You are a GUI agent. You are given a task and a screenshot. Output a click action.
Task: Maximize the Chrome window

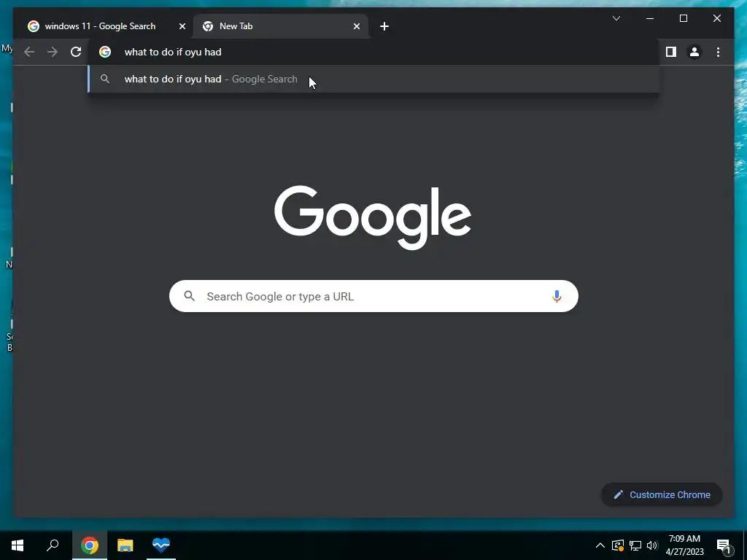point(683,18)
